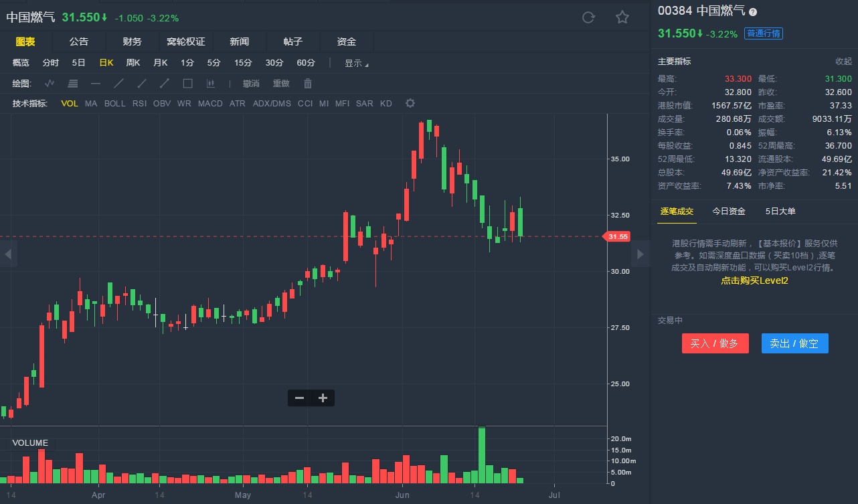Select the 日K chart period
This screenshot has height=504, width=858.
[x=106, y=63]
